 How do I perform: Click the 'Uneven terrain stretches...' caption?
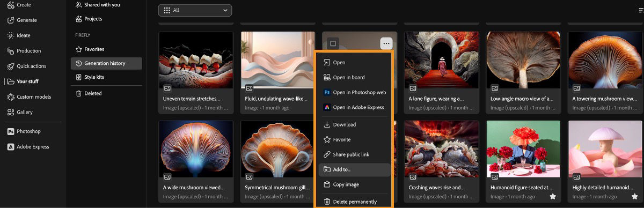point(192,99)
